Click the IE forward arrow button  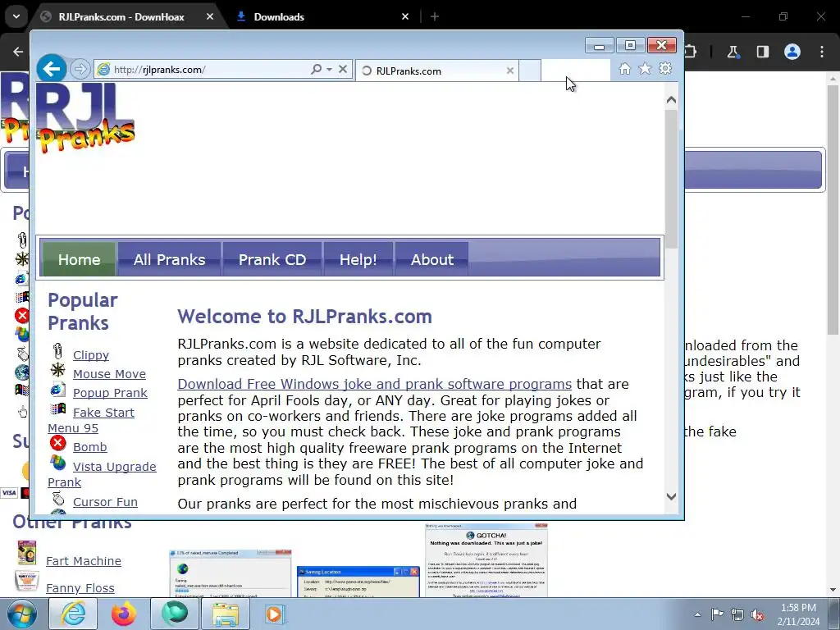tap(80, 69)
